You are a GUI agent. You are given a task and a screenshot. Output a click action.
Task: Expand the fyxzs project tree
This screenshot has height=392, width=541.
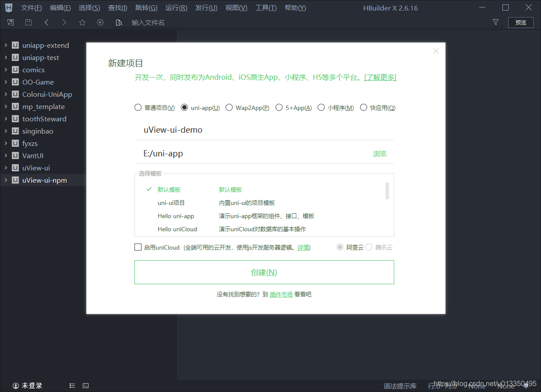coord(6,143)
